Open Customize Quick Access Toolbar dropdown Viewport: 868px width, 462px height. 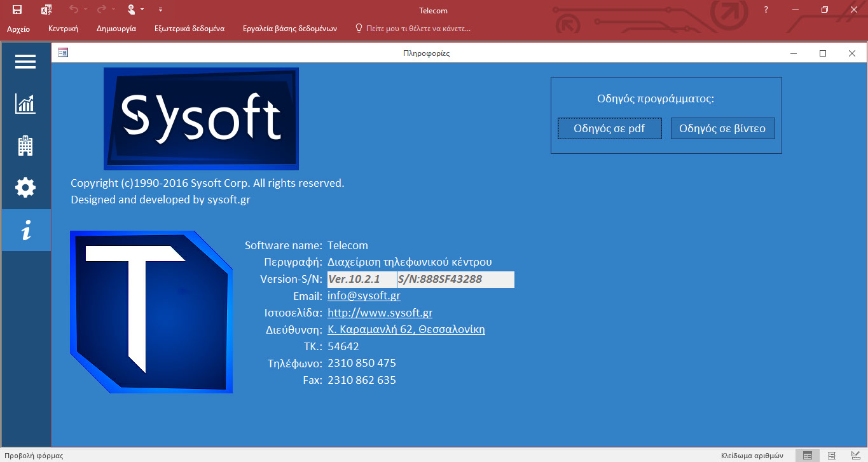tap(160, 10)
